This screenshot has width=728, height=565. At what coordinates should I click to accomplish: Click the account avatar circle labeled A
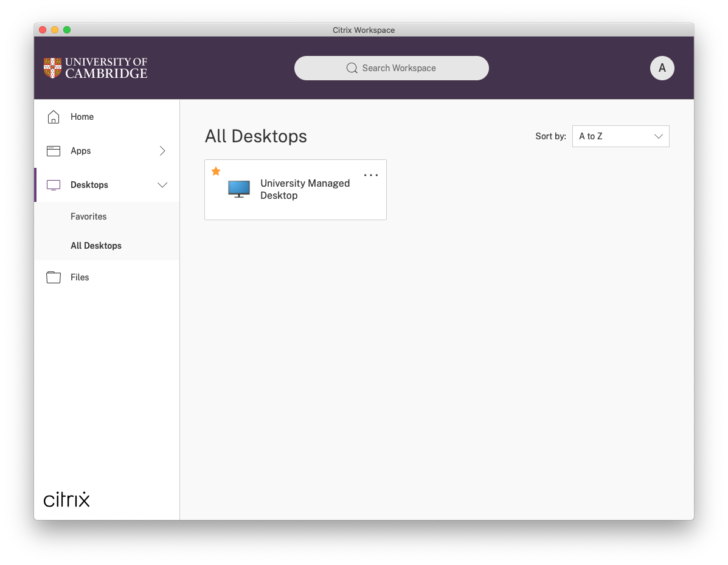click(x=662, y=68)
